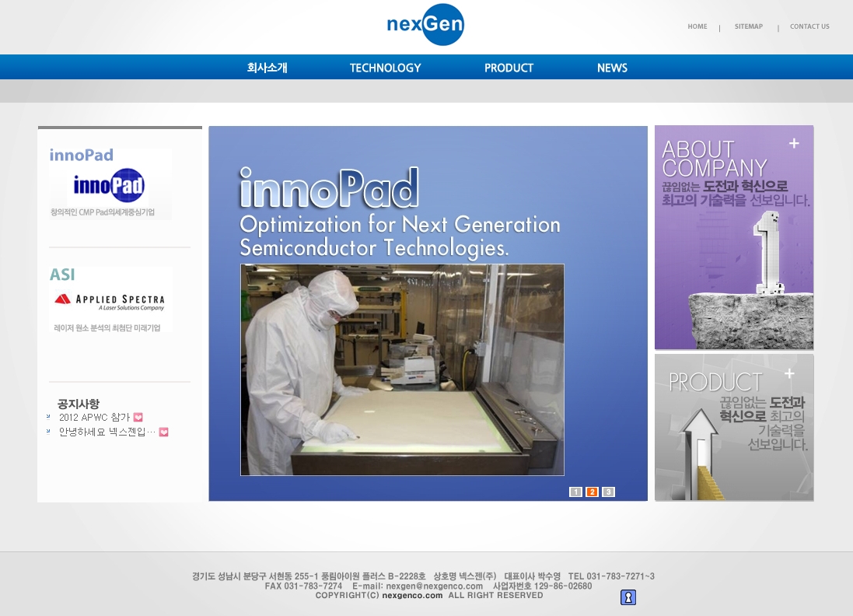Open the TECHNOLOGY menu
The width and height of the screenshot is (853, 616).
(x=385, y=68)
